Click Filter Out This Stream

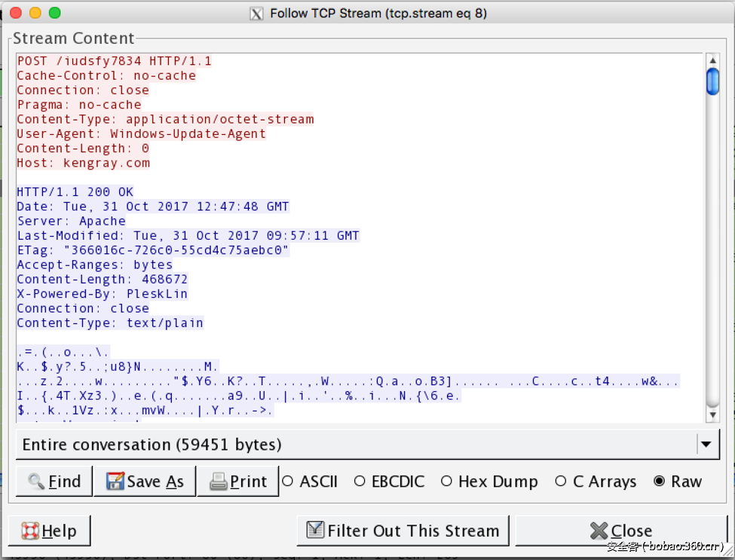pyautogui.click(x=403, y=531)
